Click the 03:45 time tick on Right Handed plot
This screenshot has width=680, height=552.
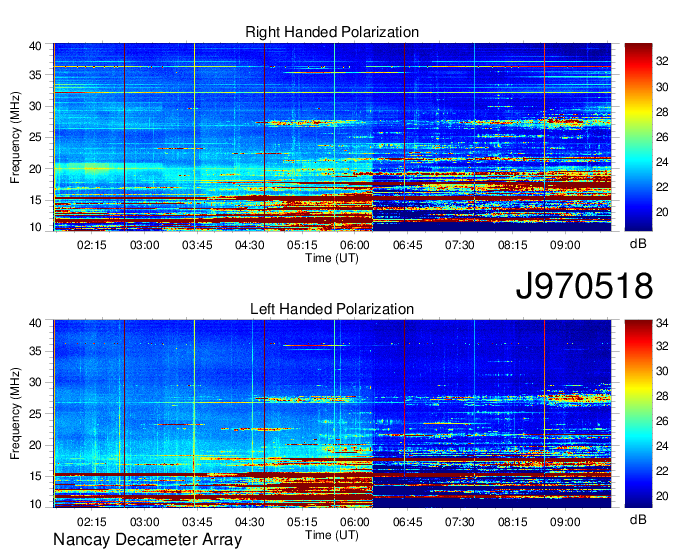click(197, 245)
